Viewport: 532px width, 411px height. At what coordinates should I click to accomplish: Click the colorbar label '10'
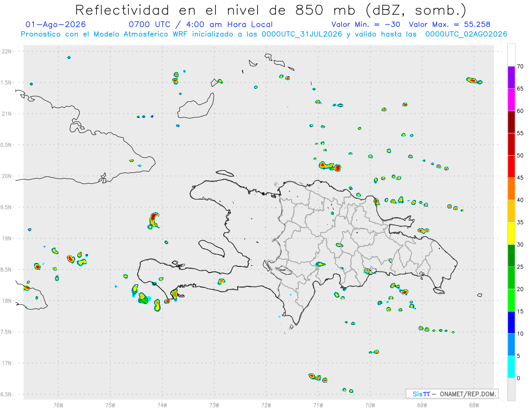(520, 334)
